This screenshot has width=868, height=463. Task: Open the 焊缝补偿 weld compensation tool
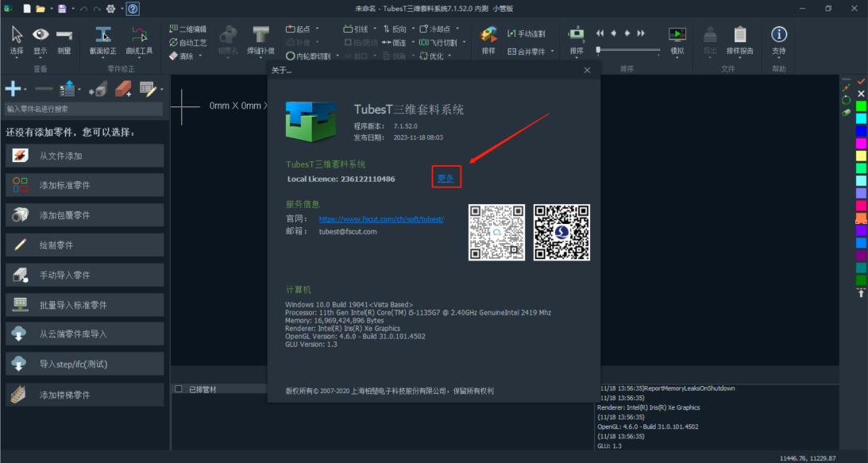260,40
